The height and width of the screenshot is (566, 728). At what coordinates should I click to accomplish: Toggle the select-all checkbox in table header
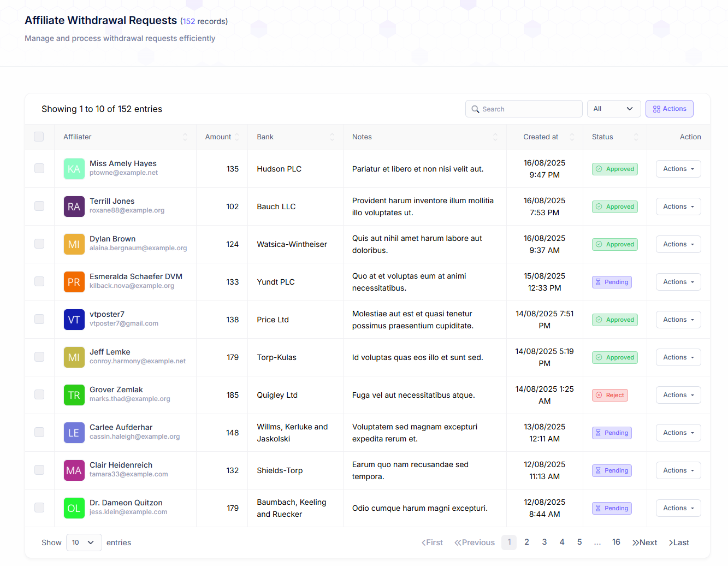[x=39, y=137]
